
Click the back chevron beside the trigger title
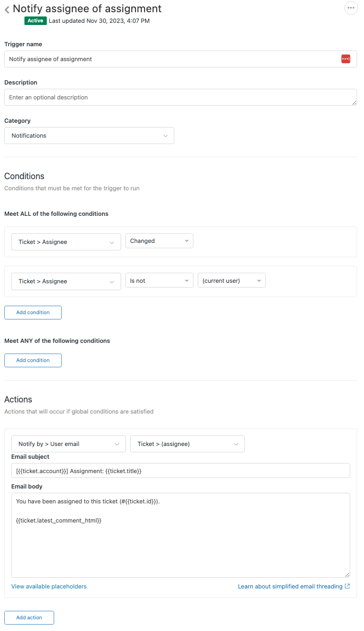point(6,9)
